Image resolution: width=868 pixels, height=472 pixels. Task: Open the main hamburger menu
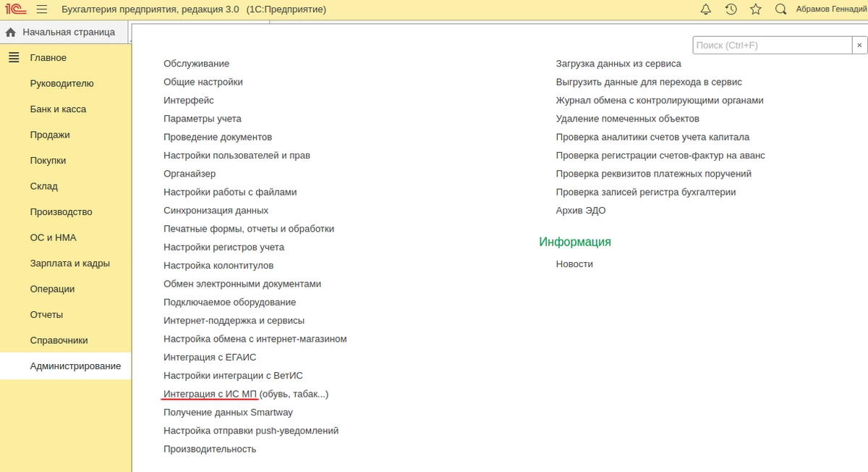42,9
